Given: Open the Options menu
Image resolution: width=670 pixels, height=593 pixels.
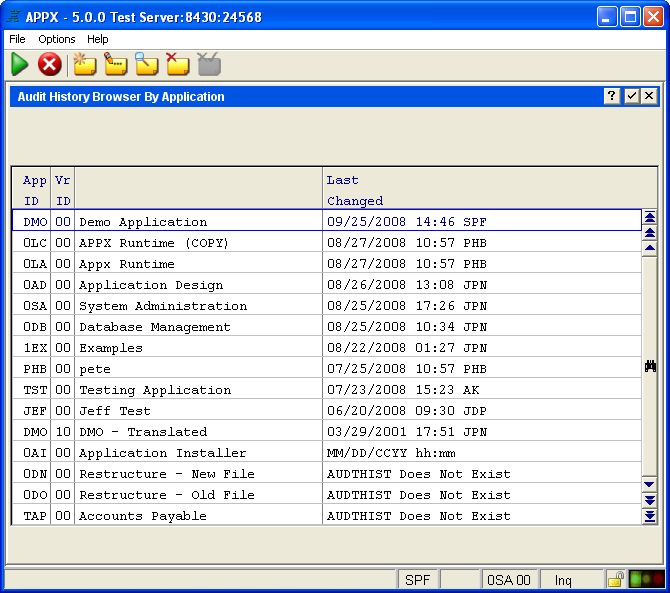Looking at the screenshot, I should [x=56, y=39].
